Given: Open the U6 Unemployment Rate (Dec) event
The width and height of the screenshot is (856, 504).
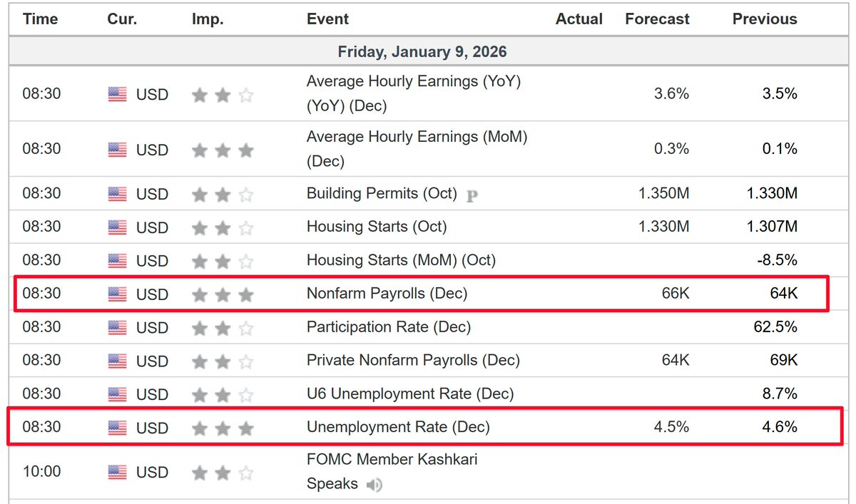Looking at the screenshot, I should pyautogui.click(x=410, y=394).
